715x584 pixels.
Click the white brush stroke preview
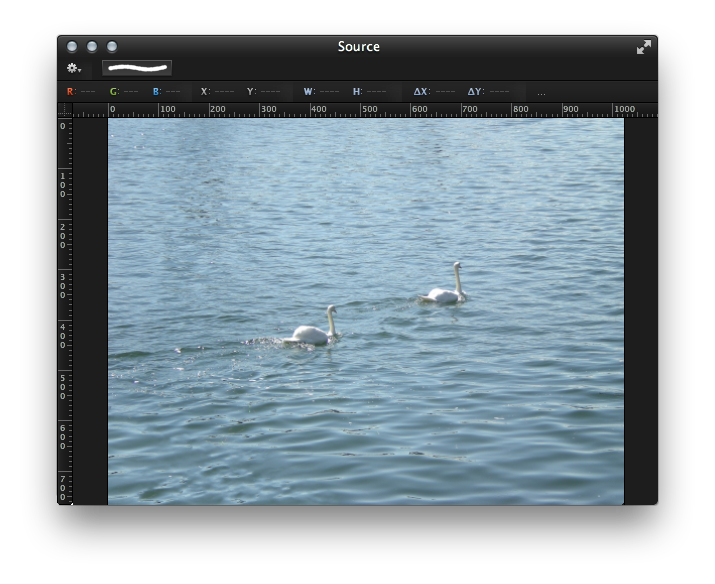pos(137,68)
